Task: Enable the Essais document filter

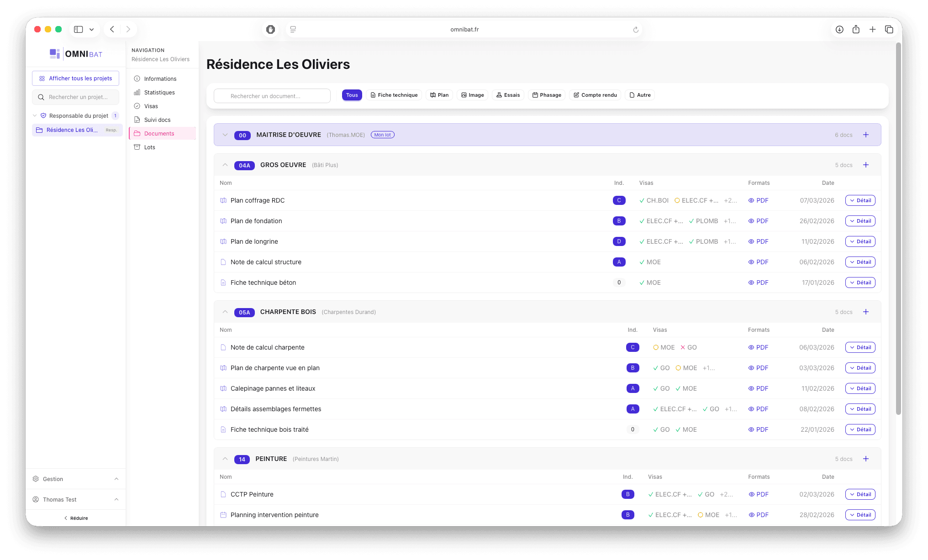Action: coord(508,95)
